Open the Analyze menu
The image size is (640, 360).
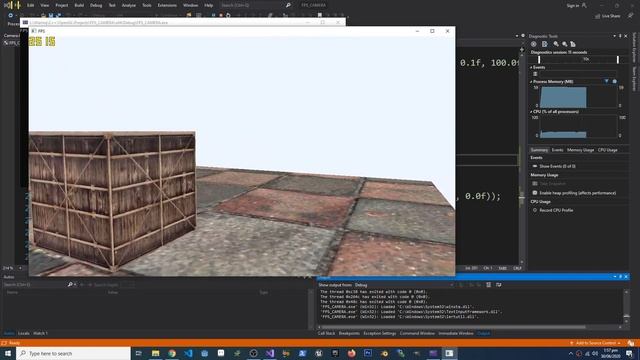click(129, 5)
